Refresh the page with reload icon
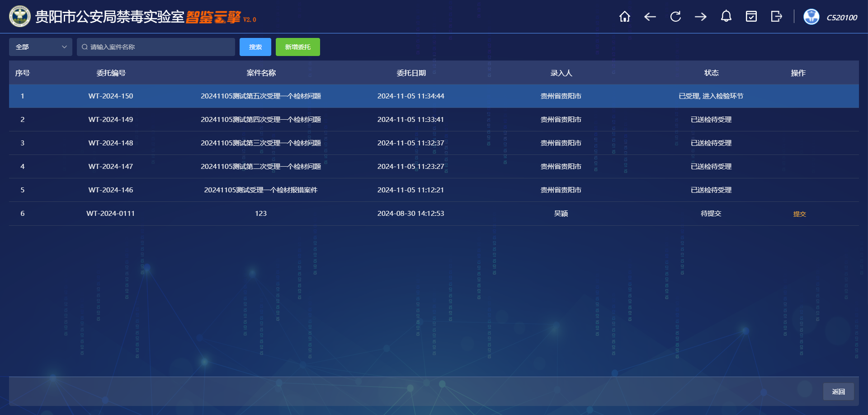The image size is (868, 415). tap(675, 17)
